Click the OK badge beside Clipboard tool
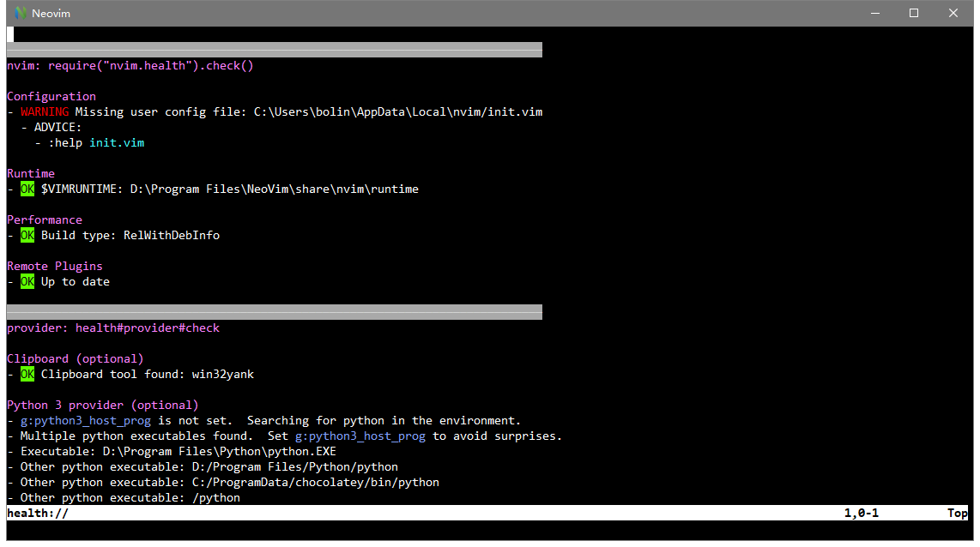This screenshot has width=980, height=547. [x=27, y=374]
